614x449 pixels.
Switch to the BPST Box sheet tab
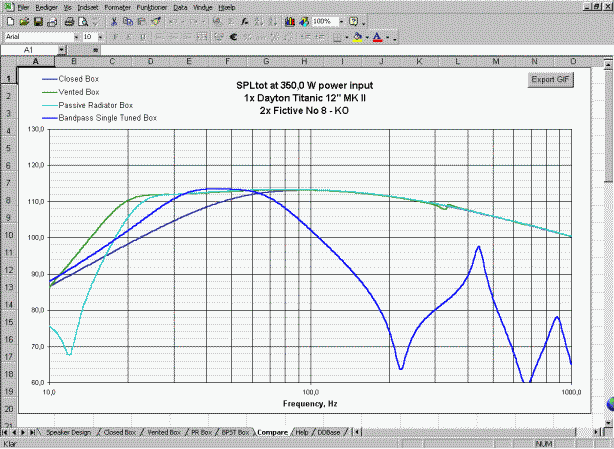235,432
